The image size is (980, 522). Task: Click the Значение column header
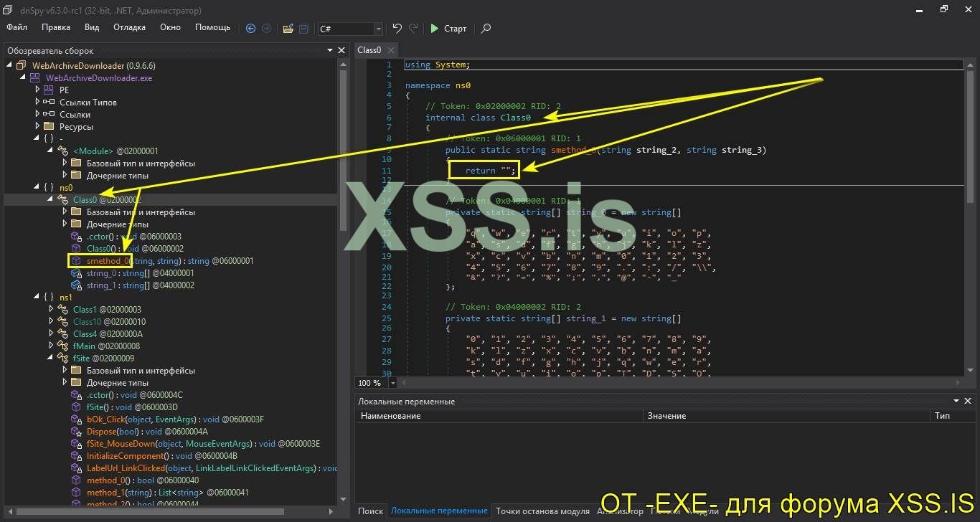click(x=786, y=416)
